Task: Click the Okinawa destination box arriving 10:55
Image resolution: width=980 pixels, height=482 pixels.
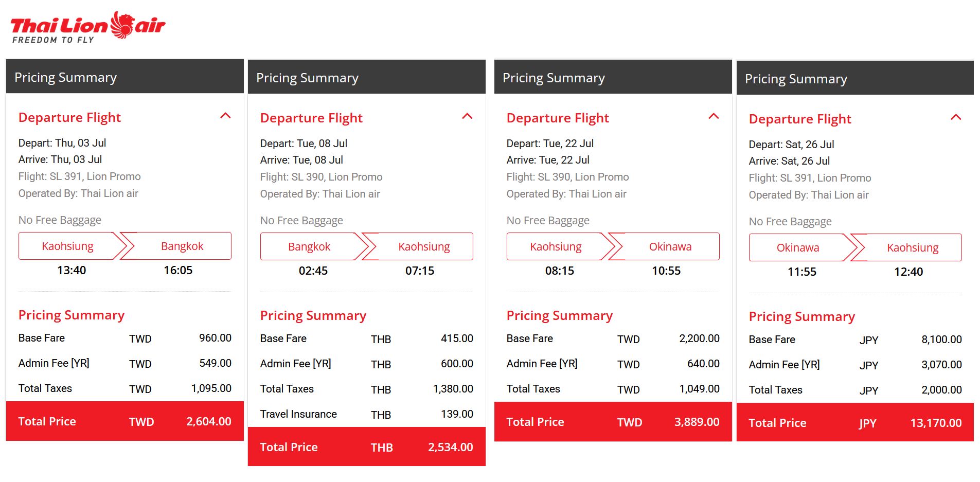Action: 670,247
